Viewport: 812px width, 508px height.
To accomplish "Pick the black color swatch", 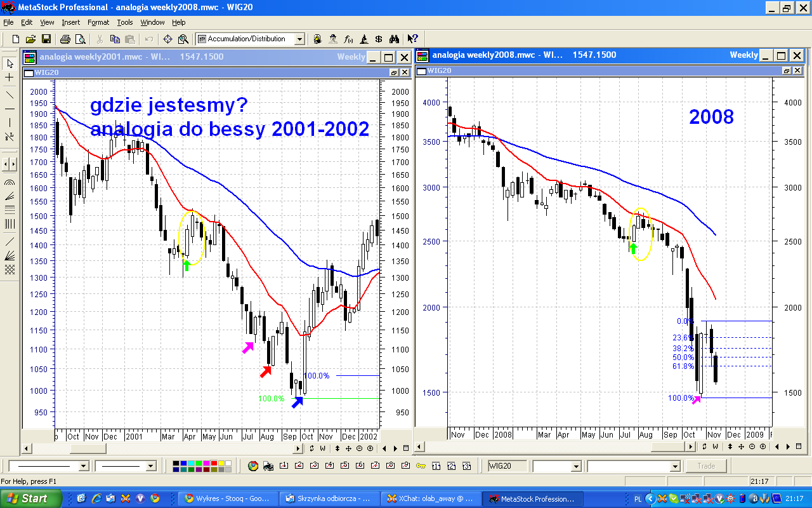I will [x=177, y=463].
